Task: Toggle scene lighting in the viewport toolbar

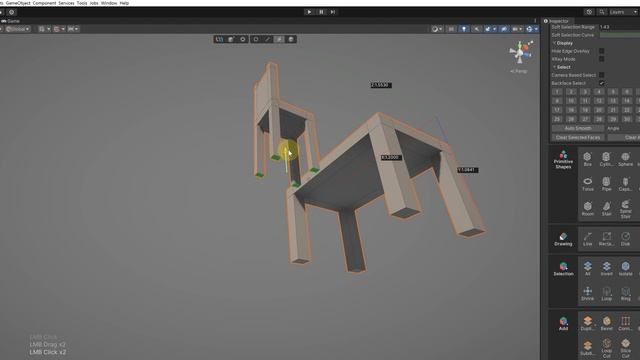Action: pos(464,29)
